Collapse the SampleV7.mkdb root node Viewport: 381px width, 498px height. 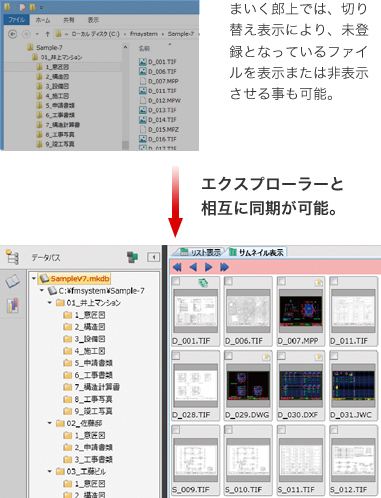[x=34, y=278]
